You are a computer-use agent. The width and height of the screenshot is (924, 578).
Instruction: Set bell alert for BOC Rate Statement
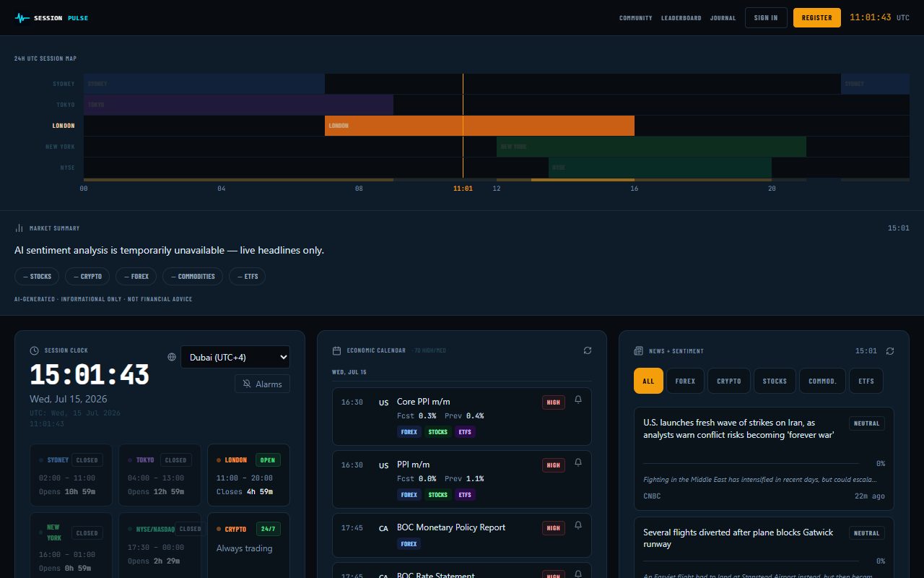(x=578, y=575)
